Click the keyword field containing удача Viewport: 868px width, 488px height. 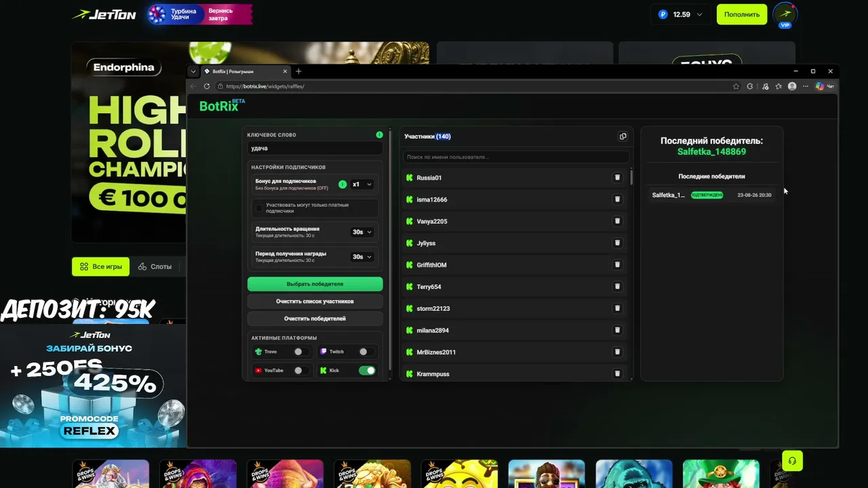(x=315, y=148)
